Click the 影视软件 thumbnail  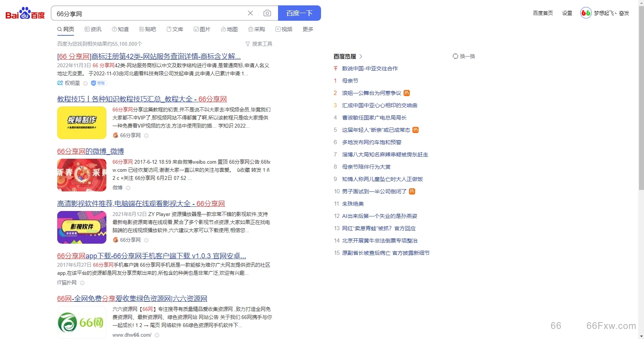point(82,227)
